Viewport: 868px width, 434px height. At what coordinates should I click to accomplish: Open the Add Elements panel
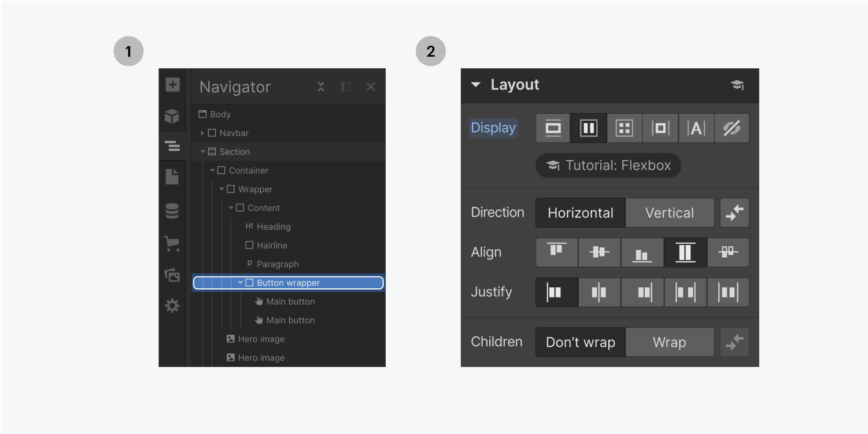[x=172, y=85]
